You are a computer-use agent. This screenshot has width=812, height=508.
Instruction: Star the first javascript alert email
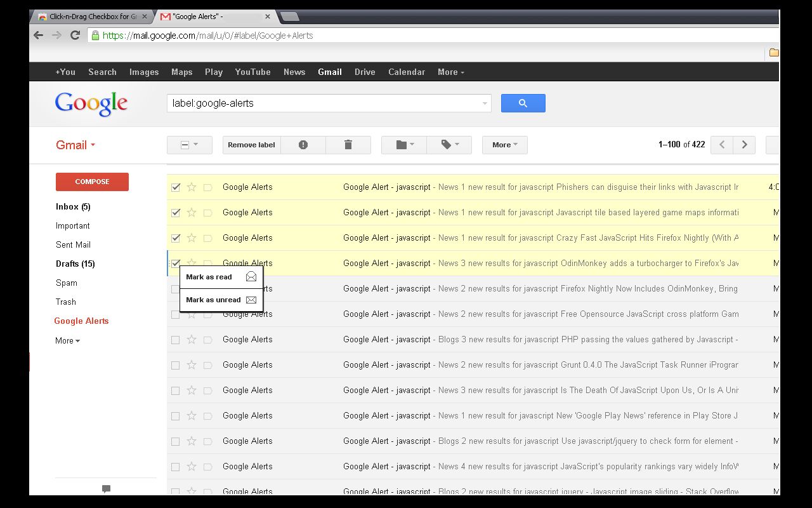click(x=192, y=187)
